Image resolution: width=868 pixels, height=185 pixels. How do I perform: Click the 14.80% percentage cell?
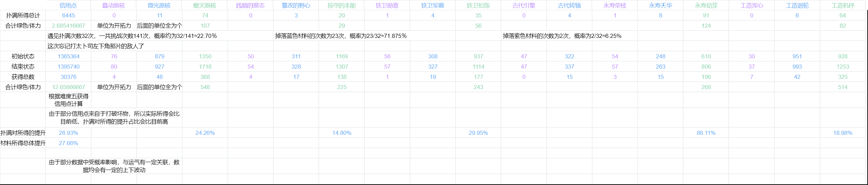tap(342, 133)
